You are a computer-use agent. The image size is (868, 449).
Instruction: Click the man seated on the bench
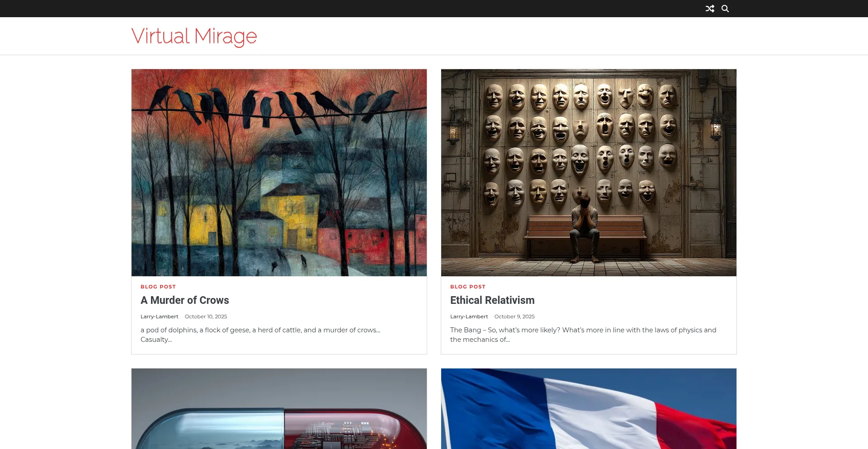click(585, 228)
